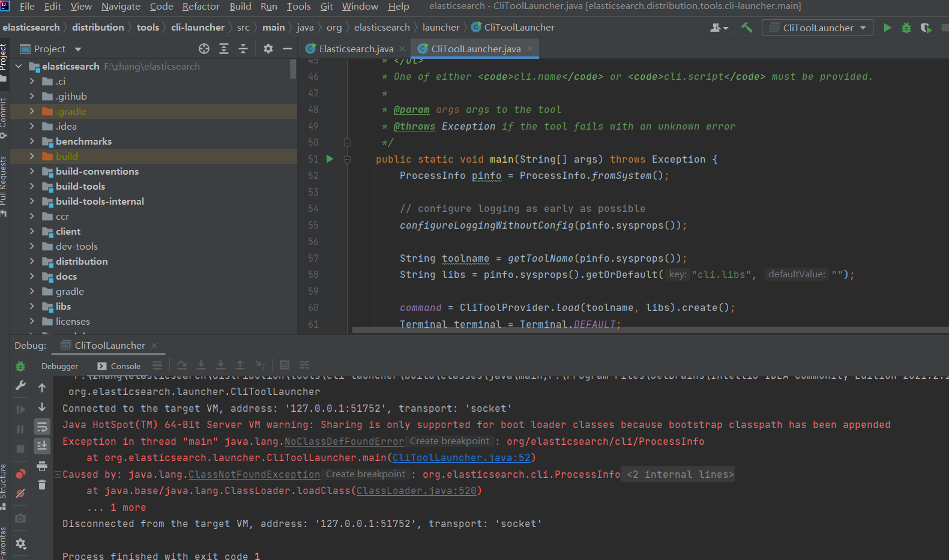The height and width of the screenshot is (560, 949).
Task: Expand the folded Caused by stack lines
Action: tap(58, 474)
